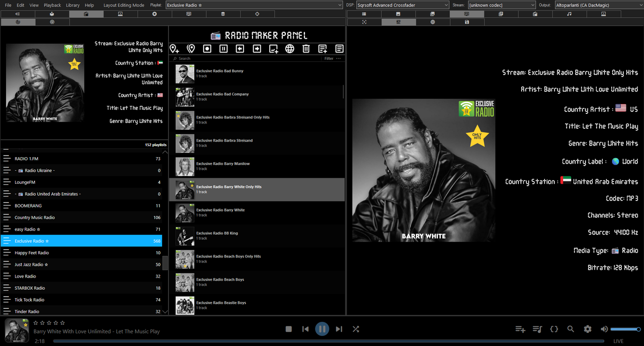Adjust the volume slider
Viewport: 644px width, 346px height.
[625, 329]
